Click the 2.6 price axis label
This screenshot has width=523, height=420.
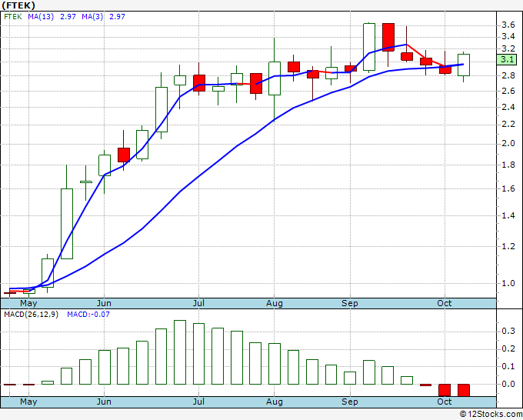pyautogui.click(x=508, y=91)
